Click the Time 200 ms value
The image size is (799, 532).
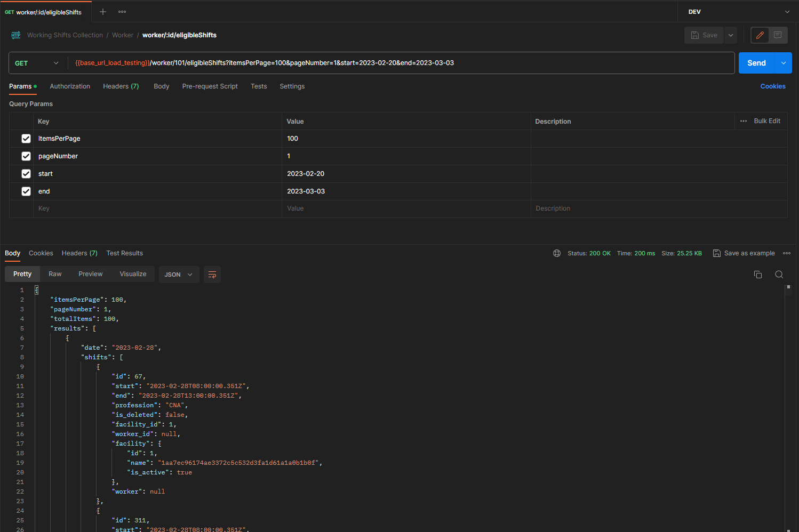pos(644,253)
